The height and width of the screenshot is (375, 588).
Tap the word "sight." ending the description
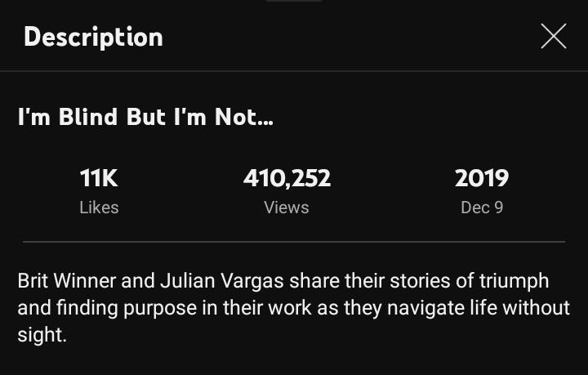pos(42,335)
